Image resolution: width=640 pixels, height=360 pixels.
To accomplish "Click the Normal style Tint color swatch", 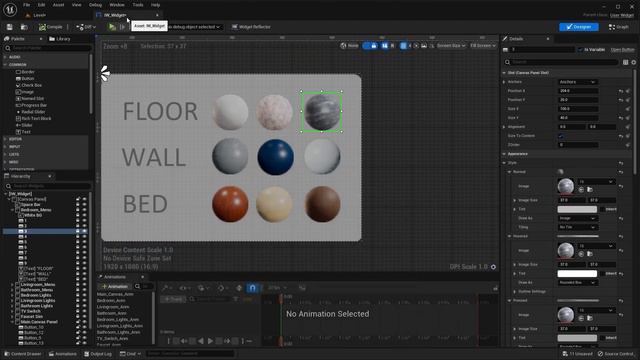I will tap(577, 209).
